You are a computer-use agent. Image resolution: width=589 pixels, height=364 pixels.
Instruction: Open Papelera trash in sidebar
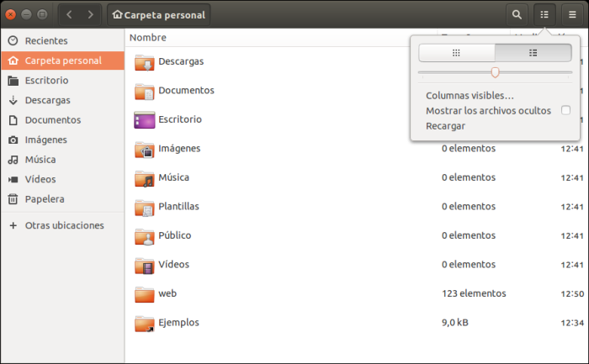[45, 199]
